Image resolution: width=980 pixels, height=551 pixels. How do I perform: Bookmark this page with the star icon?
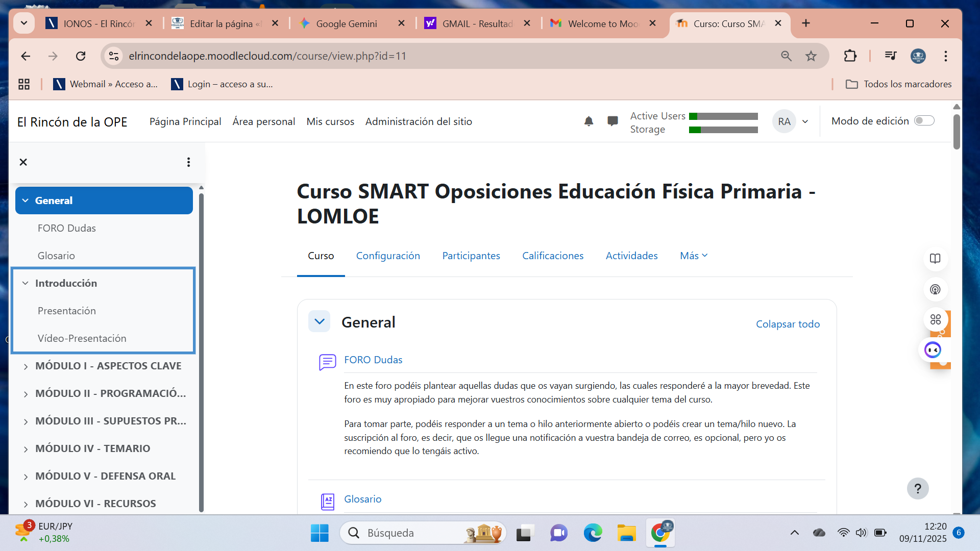click(x=811, y=56)
